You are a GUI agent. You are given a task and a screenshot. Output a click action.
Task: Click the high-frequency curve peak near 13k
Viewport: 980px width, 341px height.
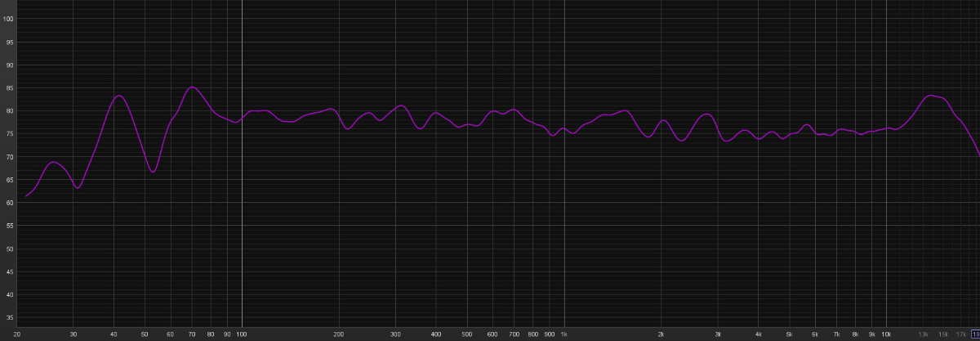pos(930,96)
